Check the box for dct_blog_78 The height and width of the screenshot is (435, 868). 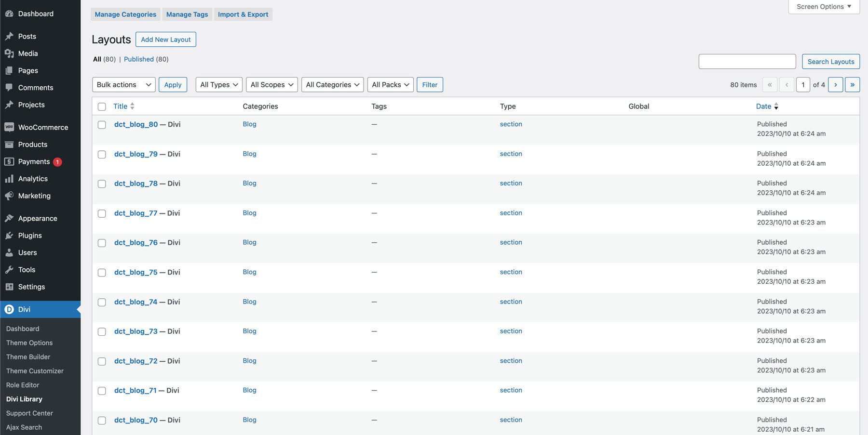(x=102, y=184)
